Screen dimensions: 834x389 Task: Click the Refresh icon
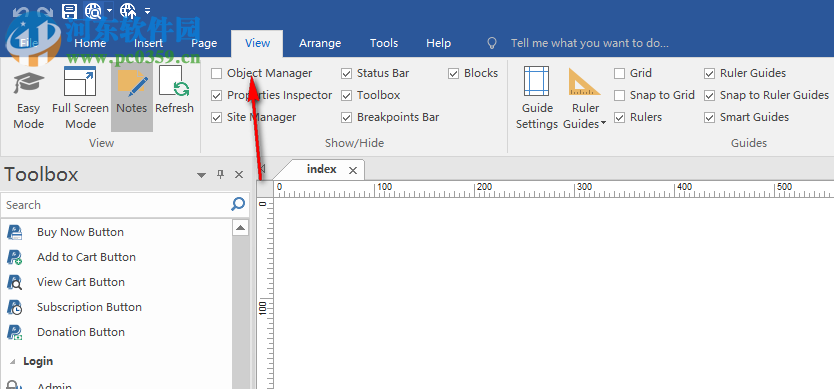[174, 90]
